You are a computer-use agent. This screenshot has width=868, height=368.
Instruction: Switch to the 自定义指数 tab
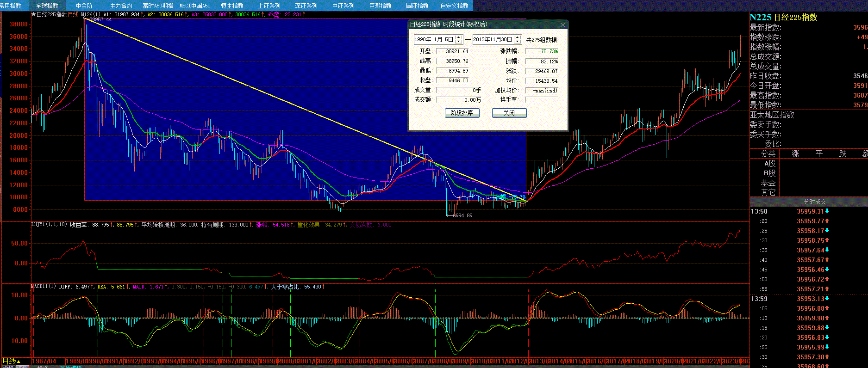pos(455,6)
